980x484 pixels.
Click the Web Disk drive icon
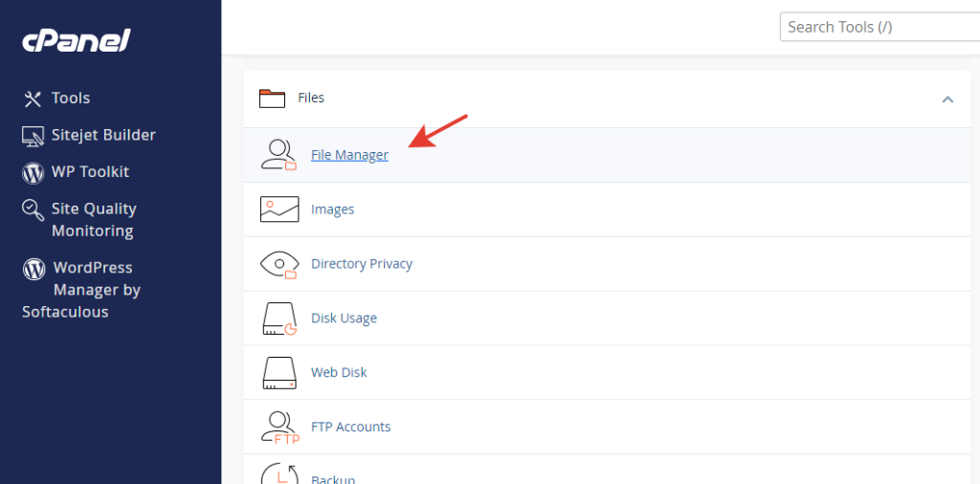279,373
